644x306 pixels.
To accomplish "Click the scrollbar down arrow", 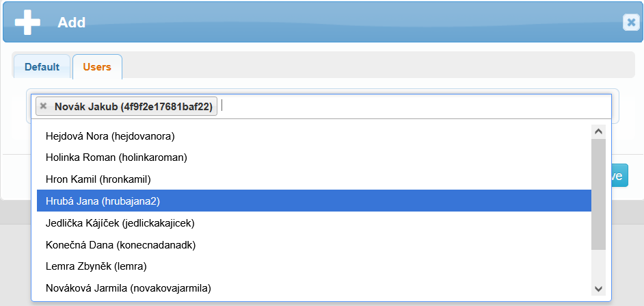I will [598, 289].
